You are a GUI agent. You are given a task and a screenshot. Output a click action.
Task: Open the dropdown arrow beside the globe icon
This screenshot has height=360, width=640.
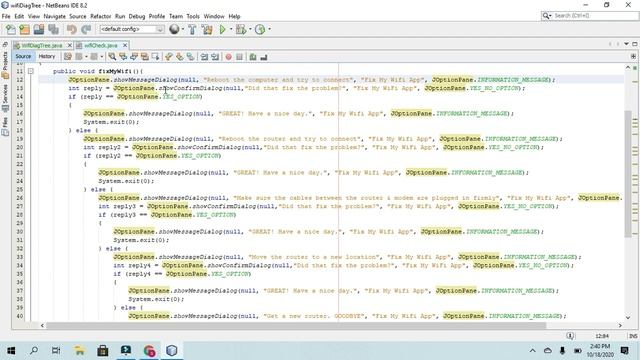pos(182,29)
